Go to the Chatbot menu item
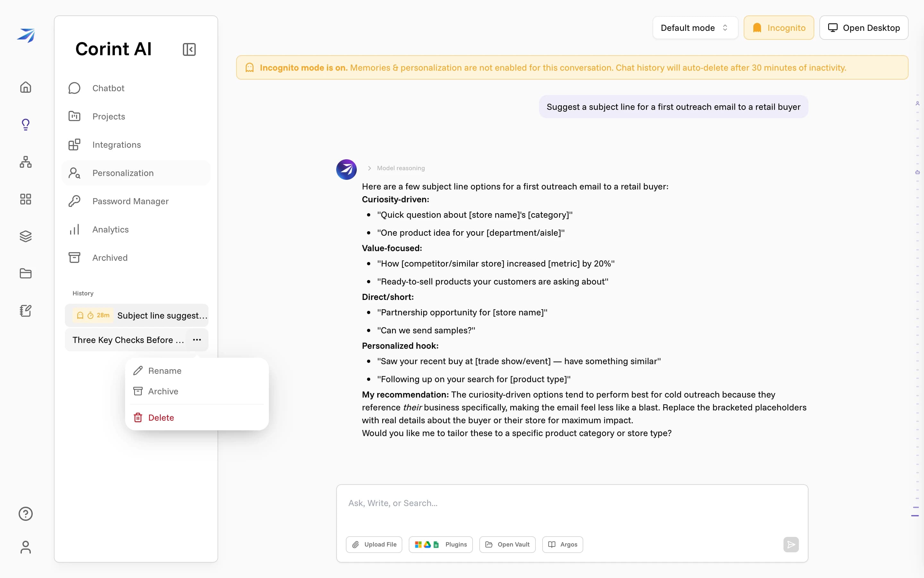Image resolution: width=924 pixels, height=578 pixels. tap(136, 88)
